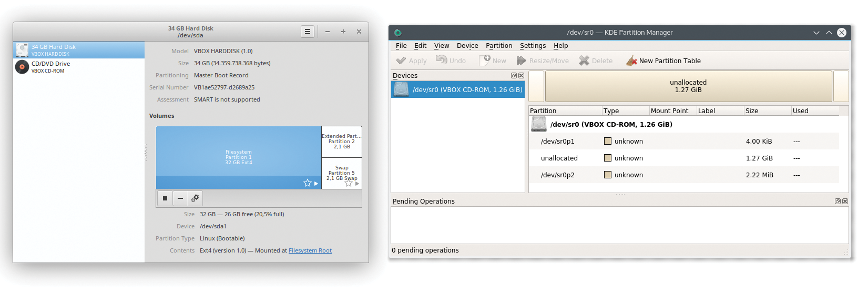Float the Pending Operations panel
This screenshot has height=292, width=868.
pyautogui.click(x=838, y=202)
